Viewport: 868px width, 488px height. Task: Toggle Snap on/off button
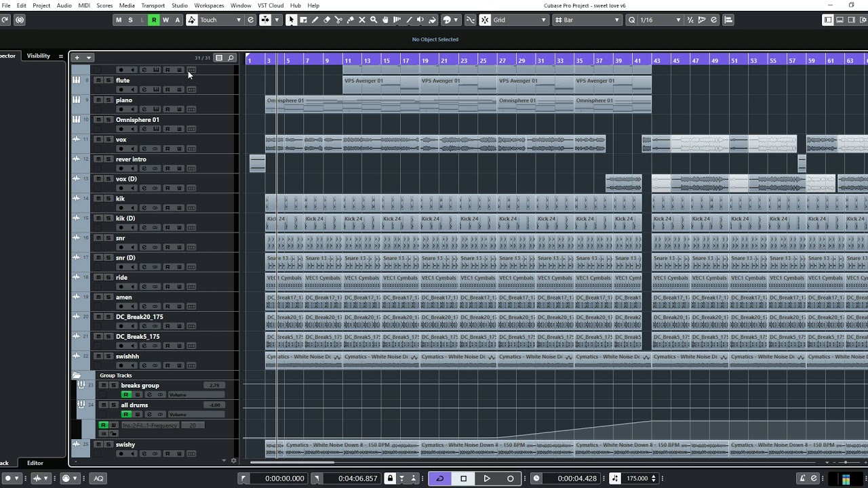tap(485, 20)
